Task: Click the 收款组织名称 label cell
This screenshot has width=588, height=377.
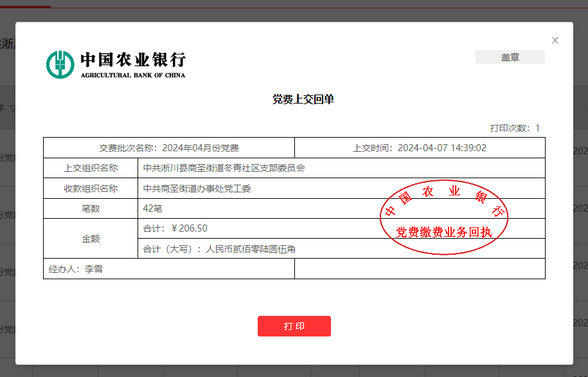Action: coord(91,188)
